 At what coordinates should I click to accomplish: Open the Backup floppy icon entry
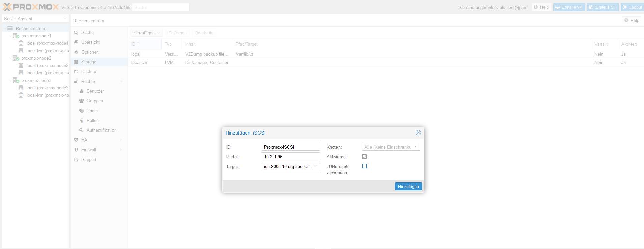pos(76,71)
